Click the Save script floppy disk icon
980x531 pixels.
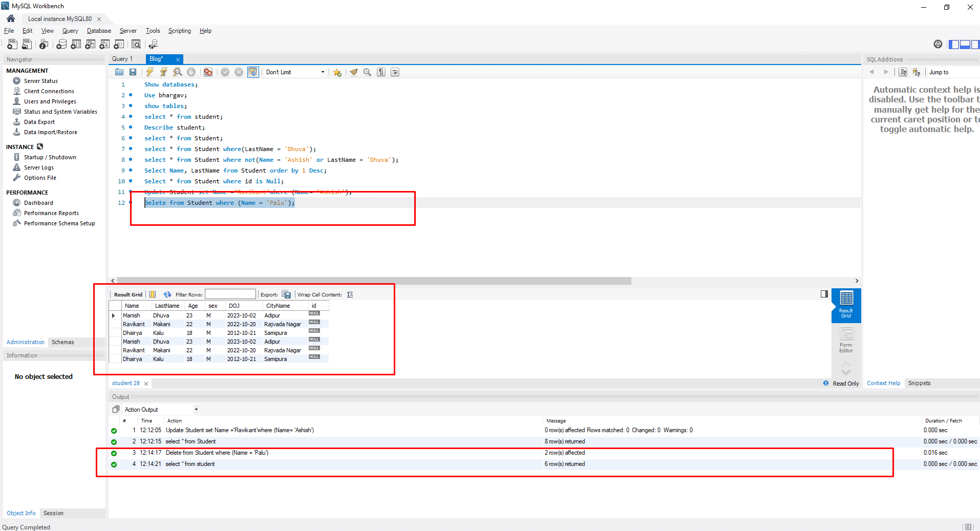coord(133,72)
